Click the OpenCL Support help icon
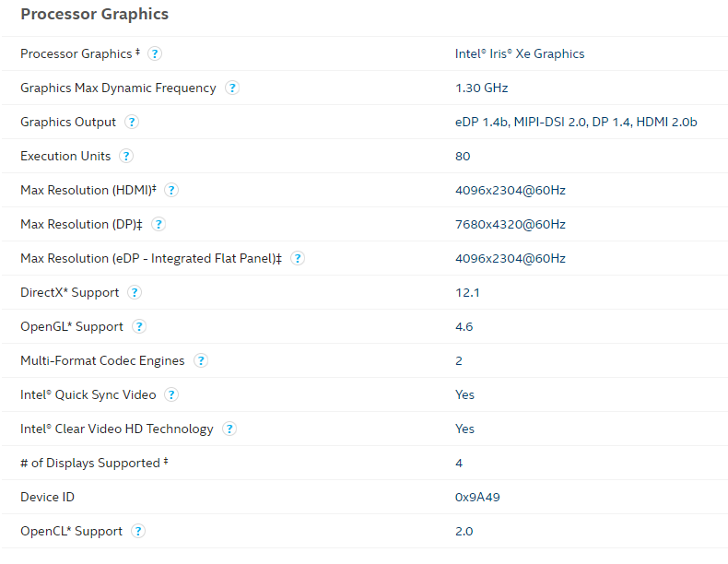The width and height of the screenshot is (728, 564). tap(138, 532)
